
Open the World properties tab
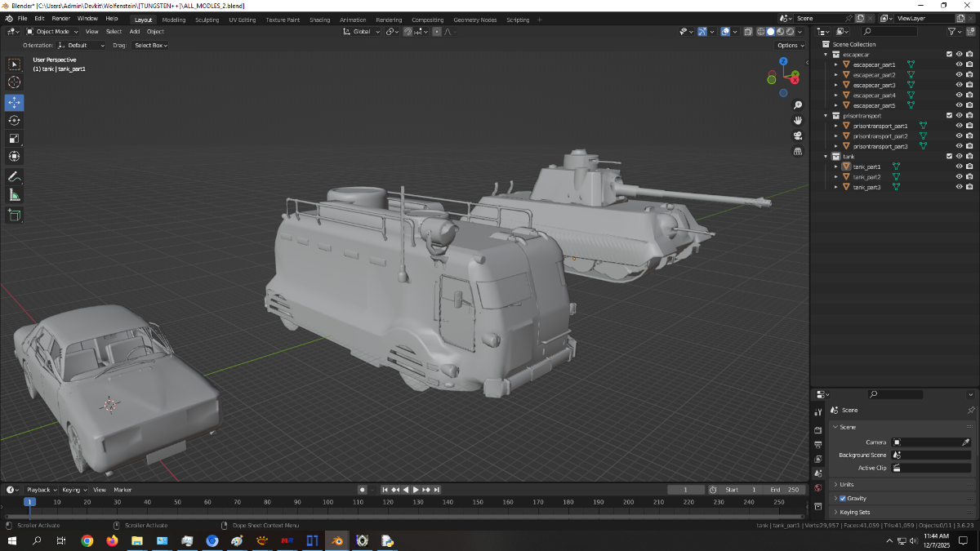tap(818, 488)
